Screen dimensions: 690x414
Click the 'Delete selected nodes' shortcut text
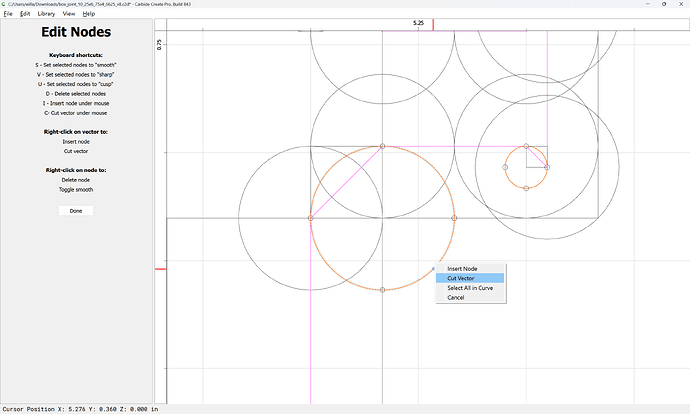[76, 94]
